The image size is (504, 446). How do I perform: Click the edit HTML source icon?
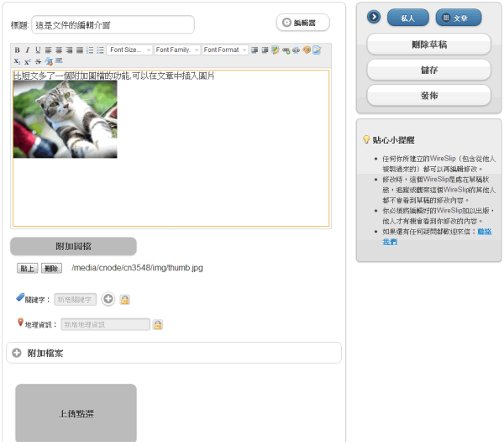[317, 50]
